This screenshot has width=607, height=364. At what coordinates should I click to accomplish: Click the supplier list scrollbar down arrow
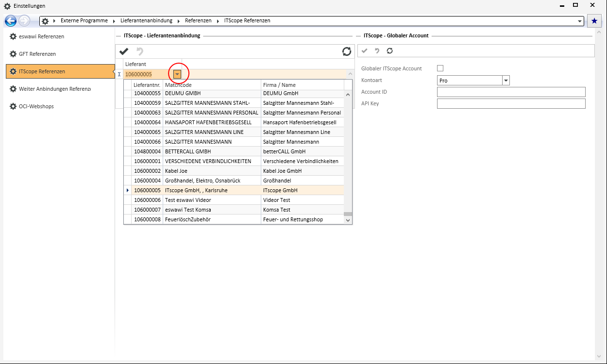[348, 220]
